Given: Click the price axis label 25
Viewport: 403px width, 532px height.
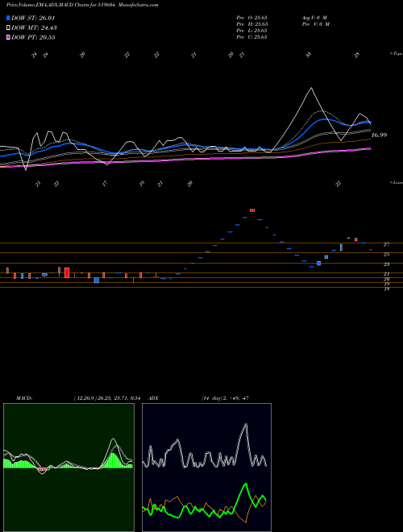Looking at the screenshot, I should coord(386,254).
